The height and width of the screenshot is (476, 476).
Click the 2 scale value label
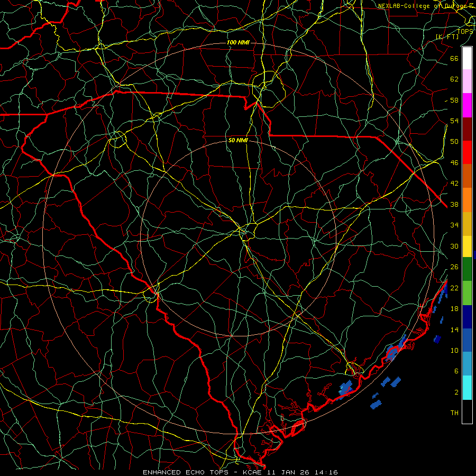point(456,392)
